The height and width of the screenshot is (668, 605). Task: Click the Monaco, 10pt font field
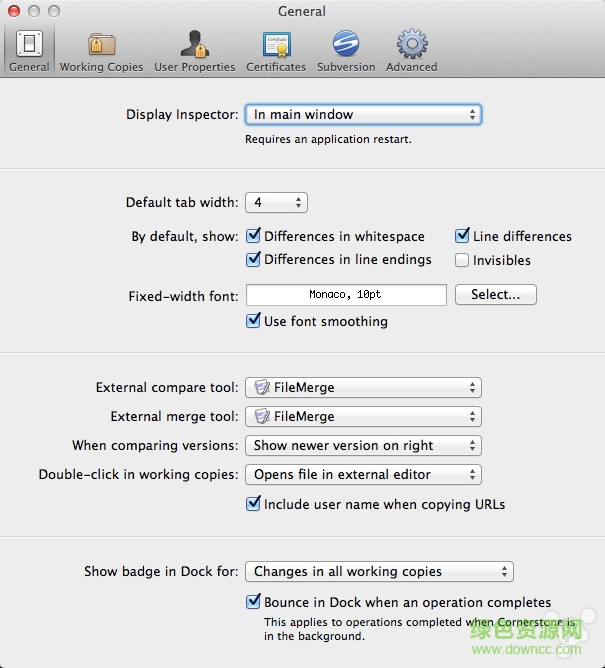346,295
